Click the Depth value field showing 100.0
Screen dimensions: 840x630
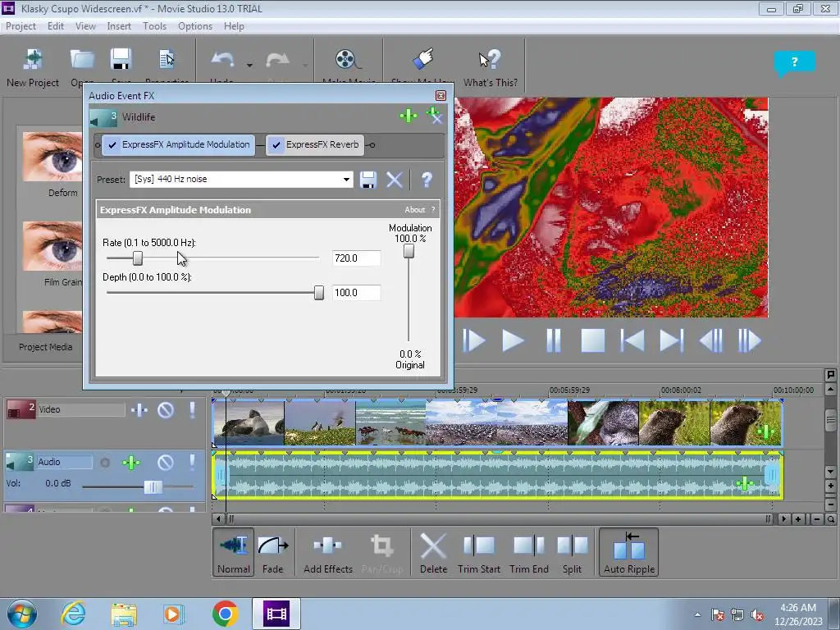click(x=356, y=293)
